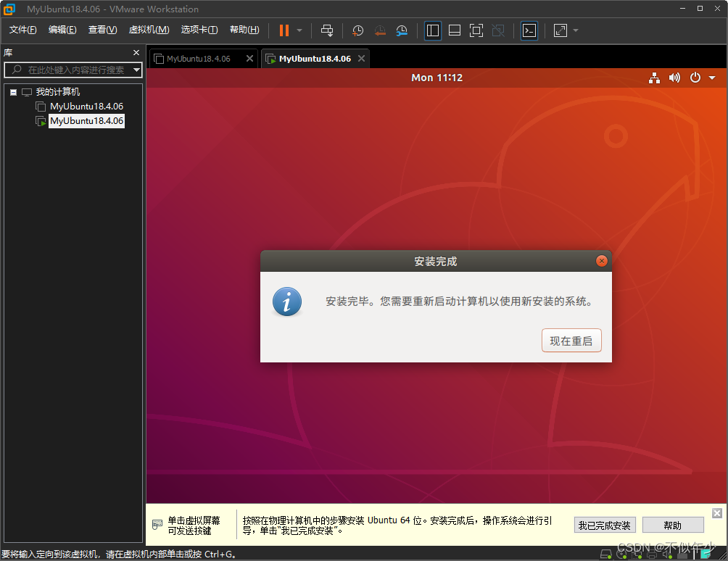
Task: Close the 库 library panel
Action: tap(136, 53)
